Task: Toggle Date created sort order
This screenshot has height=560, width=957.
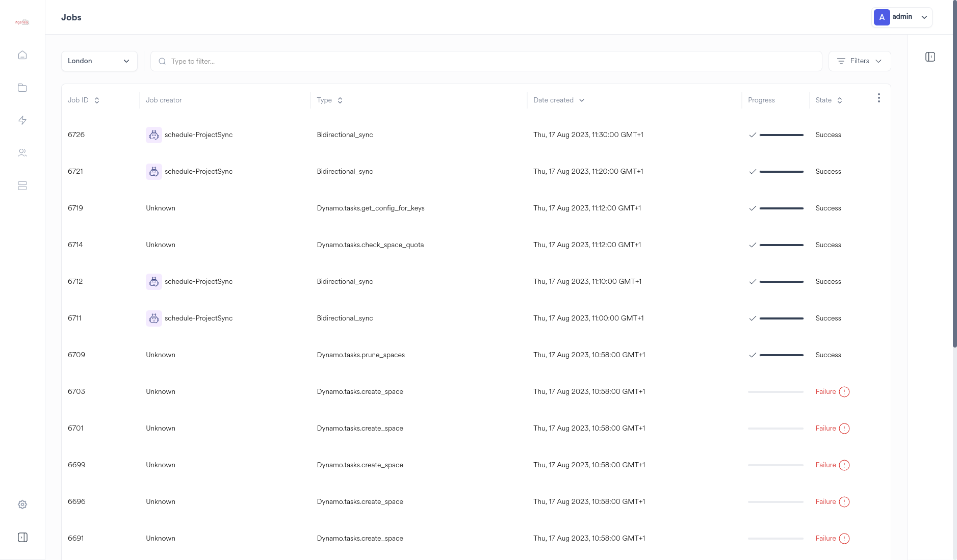Action: (x=581, y=100)
